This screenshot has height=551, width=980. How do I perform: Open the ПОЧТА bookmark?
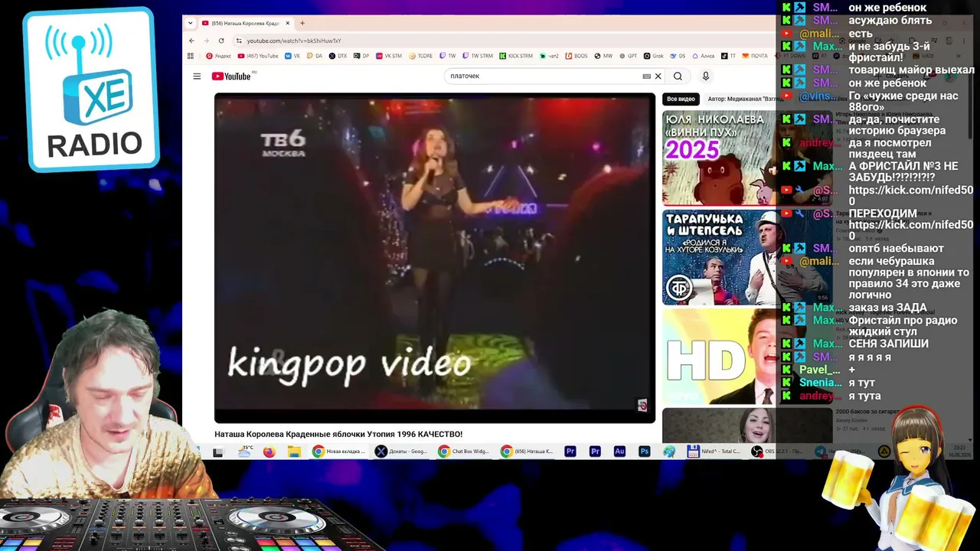pyautogui.click(x=754, y=56)
